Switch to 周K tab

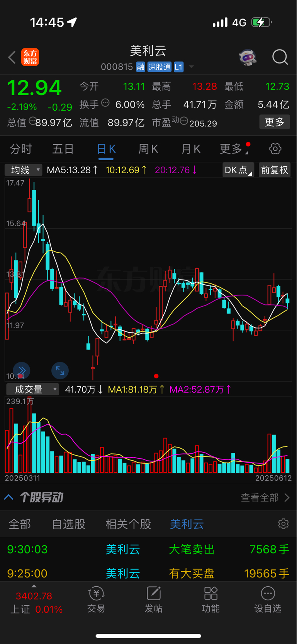click(x=148, y=149)
